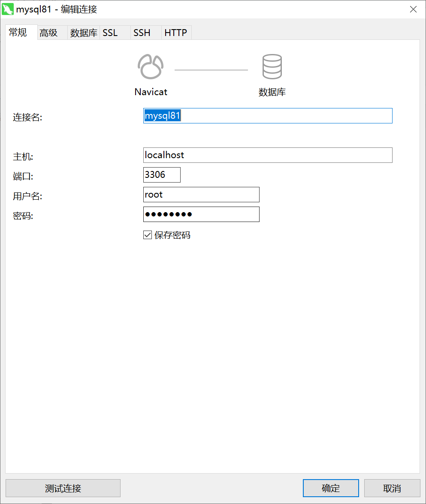Focus the 连接名 input field
The image size is (426, 504).
(x=268, y=116)
